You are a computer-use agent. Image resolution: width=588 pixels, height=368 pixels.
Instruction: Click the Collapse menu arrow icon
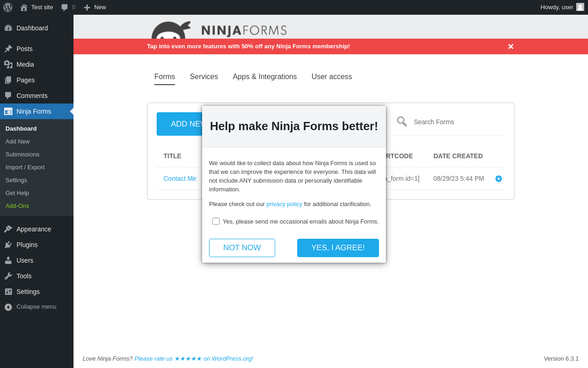pos(8,307)
